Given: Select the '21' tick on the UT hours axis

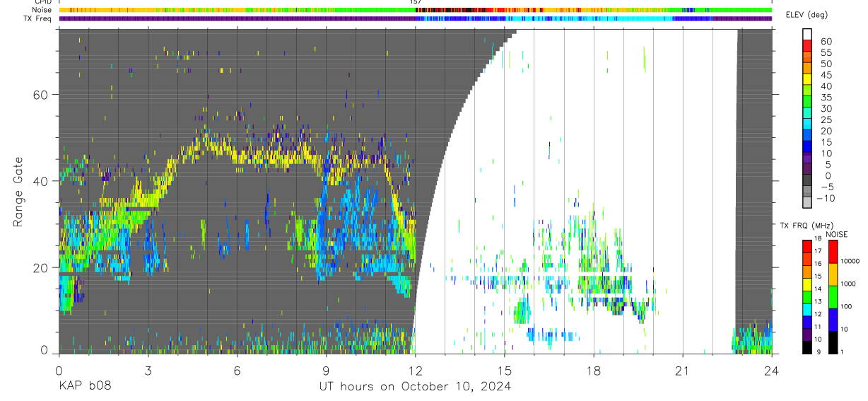Looking at the screenshot, I should [x=682, y=370].
